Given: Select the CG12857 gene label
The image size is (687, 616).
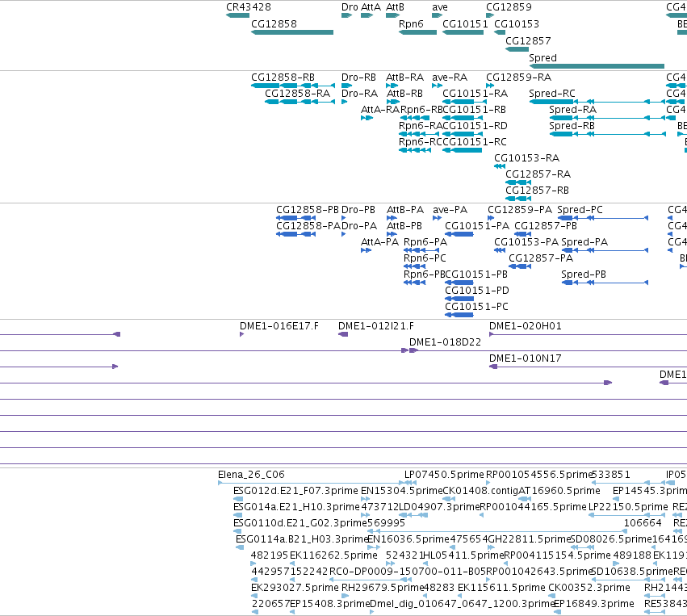Looking at the screenshot, I should point(528,40).
